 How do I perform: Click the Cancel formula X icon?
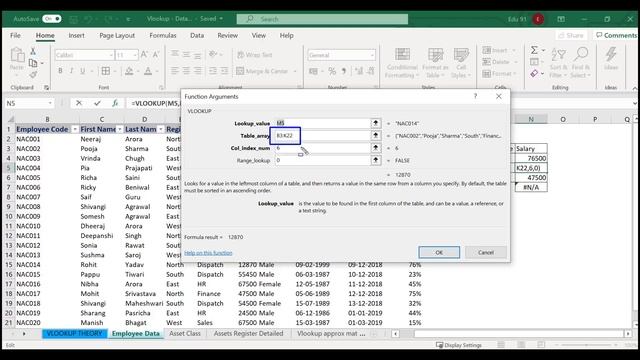pos(79,103)
